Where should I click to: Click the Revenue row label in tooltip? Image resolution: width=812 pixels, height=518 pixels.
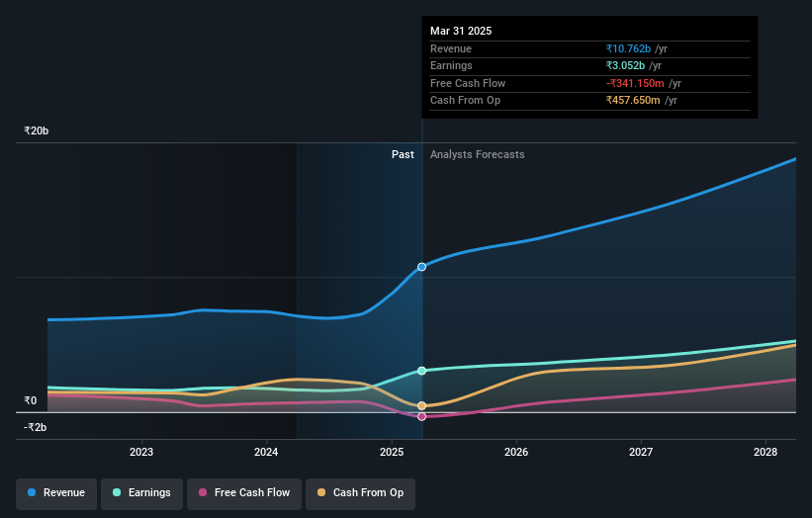pos(451,48)
